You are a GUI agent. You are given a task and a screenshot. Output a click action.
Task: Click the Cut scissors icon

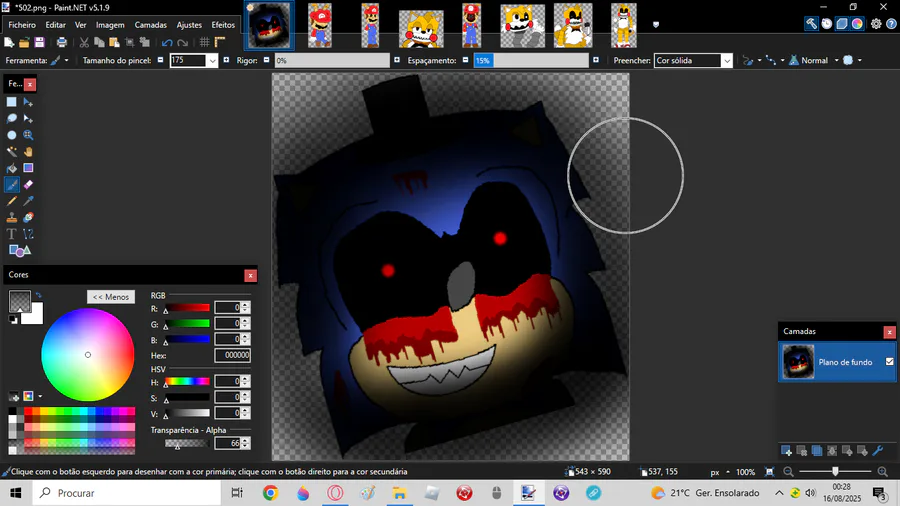coord(84,42)
